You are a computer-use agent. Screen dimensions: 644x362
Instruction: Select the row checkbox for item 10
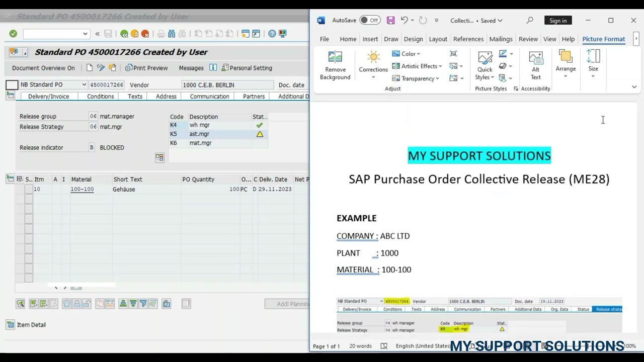(29, 190)
